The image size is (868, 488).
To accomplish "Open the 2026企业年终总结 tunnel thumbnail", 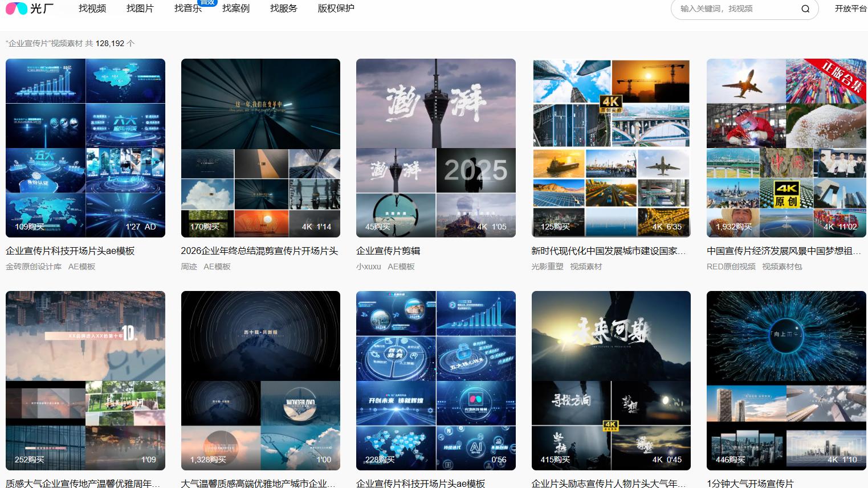I will point(260,148).
